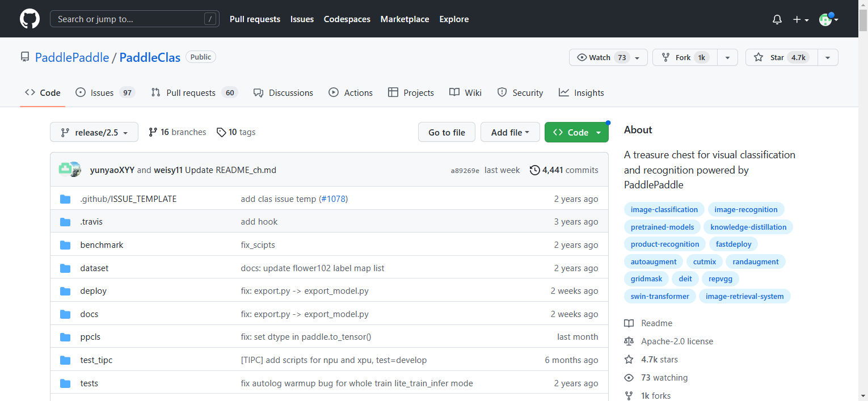Open the Actions tab
Viewport: 868px width, 401px height.
point(351,92)
